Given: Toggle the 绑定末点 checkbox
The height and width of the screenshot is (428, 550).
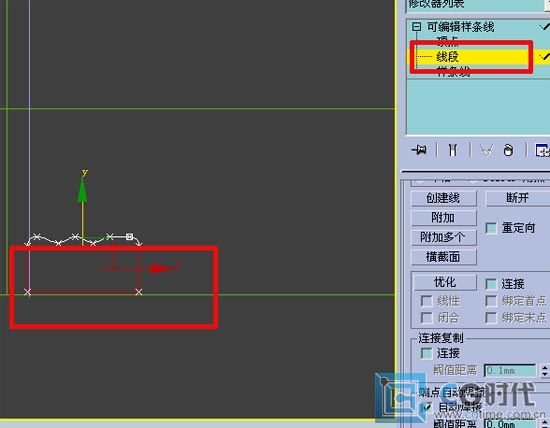Looking at the screenshot, I should pos(491,317).
